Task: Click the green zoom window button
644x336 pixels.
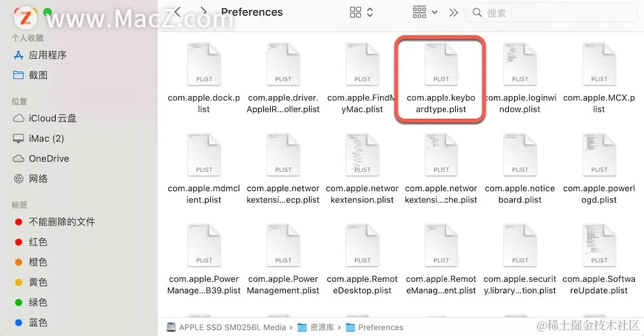Action: [48, 12]
